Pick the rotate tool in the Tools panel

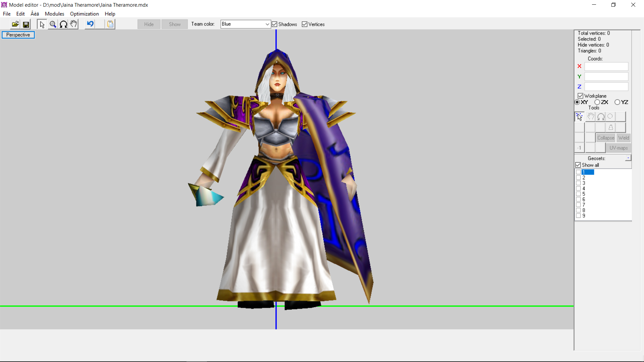coord(601,117)
